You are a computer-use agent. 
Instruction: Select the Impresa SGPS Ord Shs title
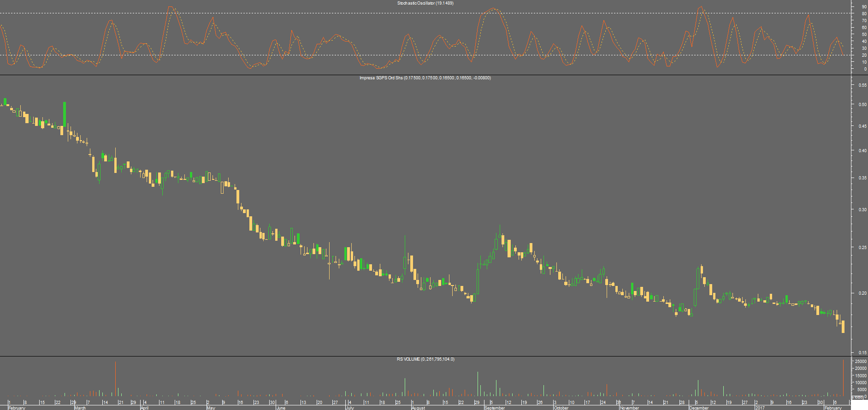(x=425, y=78)
